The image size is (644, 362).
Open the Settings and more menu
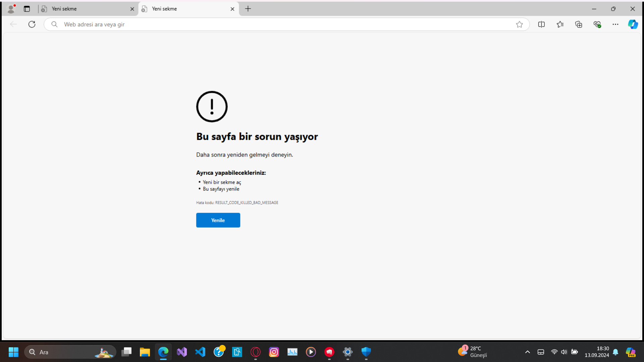point(615,24)
